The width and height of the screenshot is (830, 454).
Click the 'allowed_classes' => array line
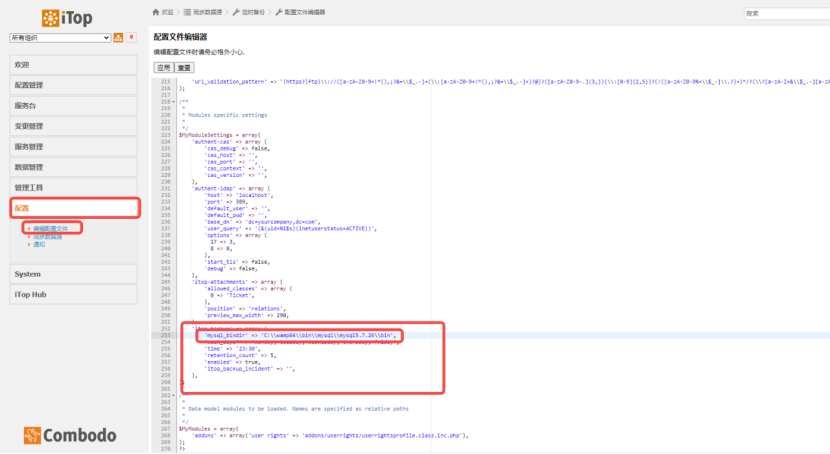pos(248,289)
